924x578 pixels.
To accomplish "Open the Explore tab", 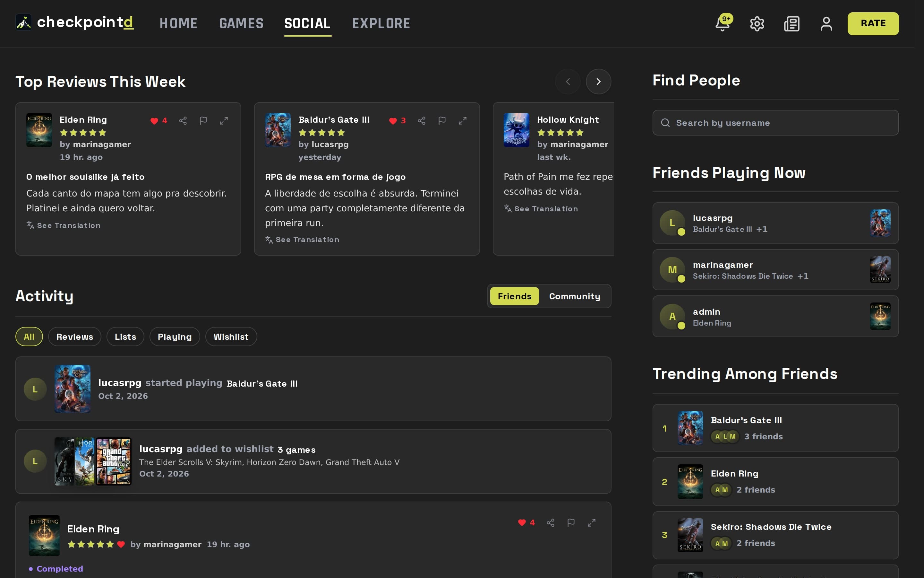I will pyautogui.click(x=381, y=24).
